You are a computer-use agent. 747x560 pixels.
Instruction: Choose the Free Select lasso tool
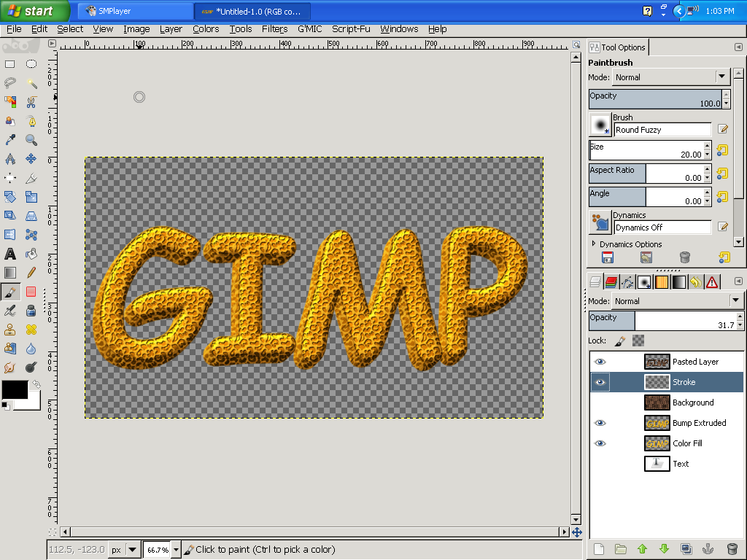click(10, 83)
